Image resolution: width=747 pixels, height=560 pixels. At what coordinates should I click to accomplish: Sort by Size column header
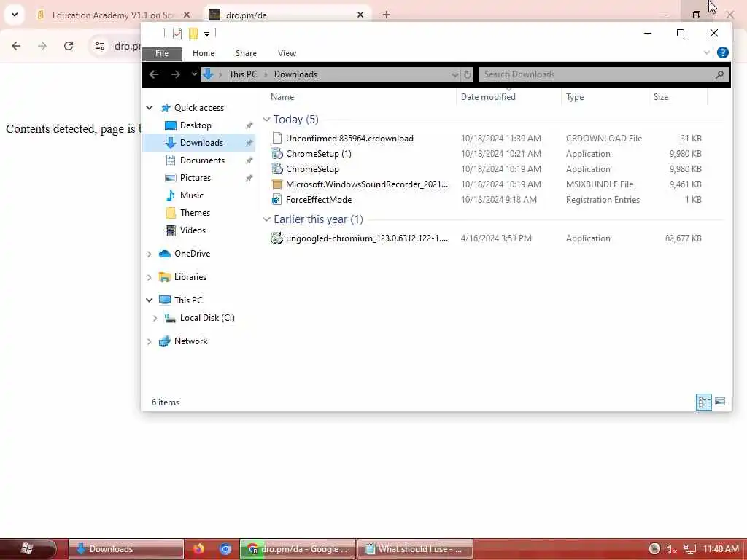click(x=660, y=97)
